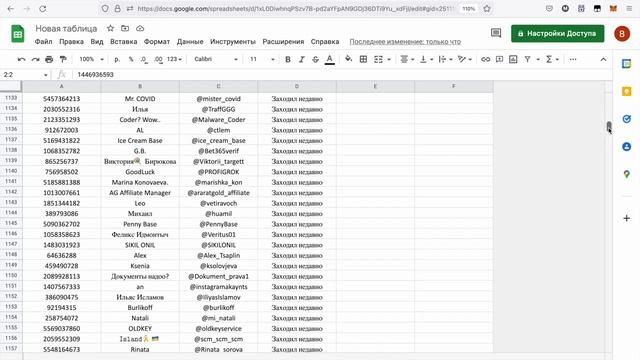The width and height of the screenshot is (640, 360).
Task: Open text rotation dropdown
Action: 465,60
